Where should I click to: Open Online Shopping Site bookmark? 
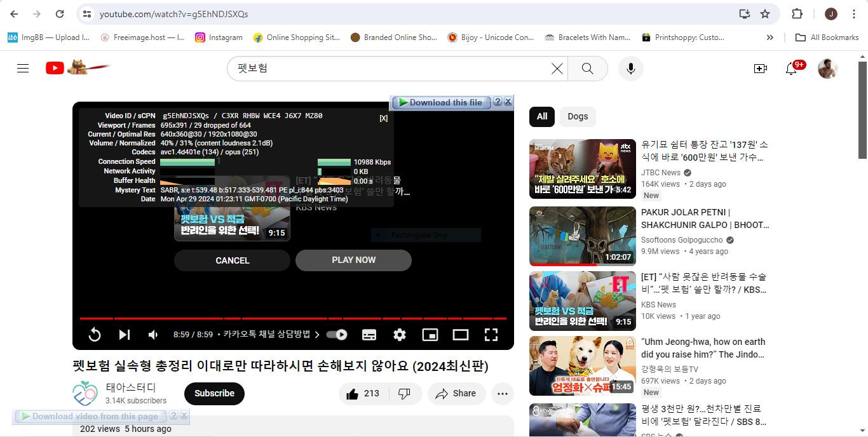click(x=297, y=37)
